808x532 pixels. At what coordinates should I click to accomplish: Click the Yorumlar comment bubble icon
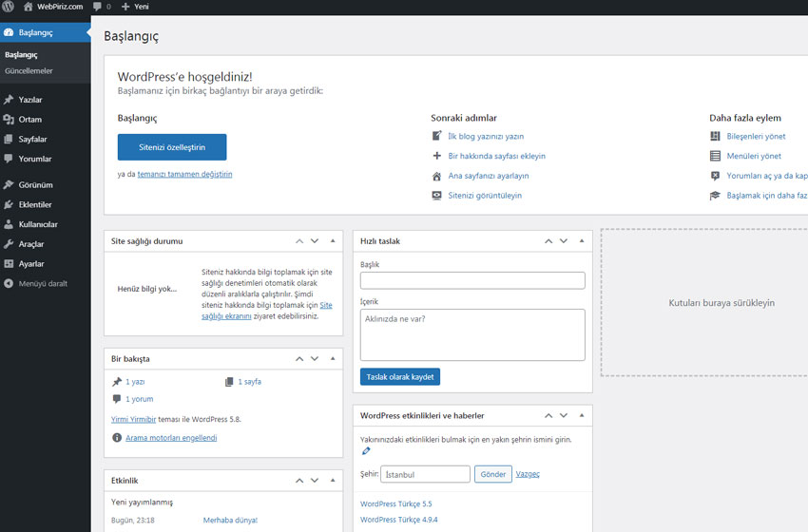click(x=9, y=159)
